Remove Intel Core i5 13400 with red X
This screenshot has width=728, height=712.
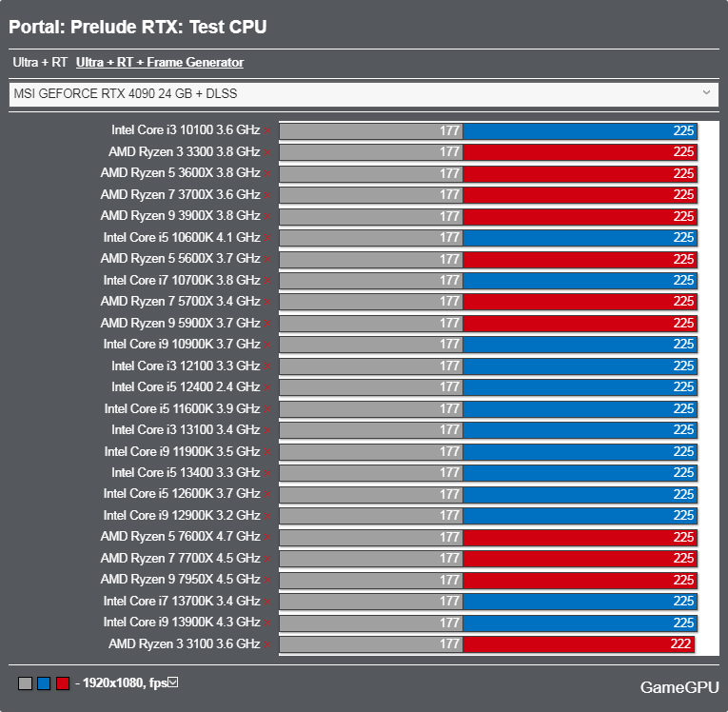[x=267, y=473]
